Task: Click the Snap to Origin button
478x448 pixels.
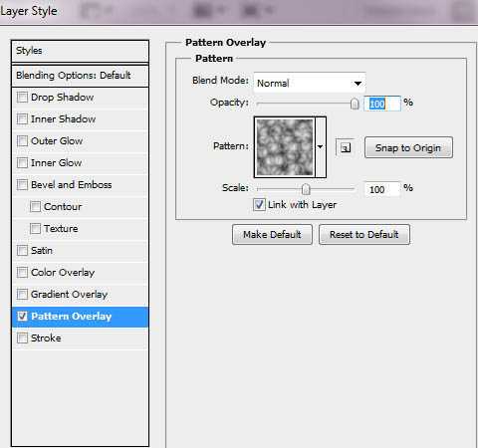Action: point(408,147)
